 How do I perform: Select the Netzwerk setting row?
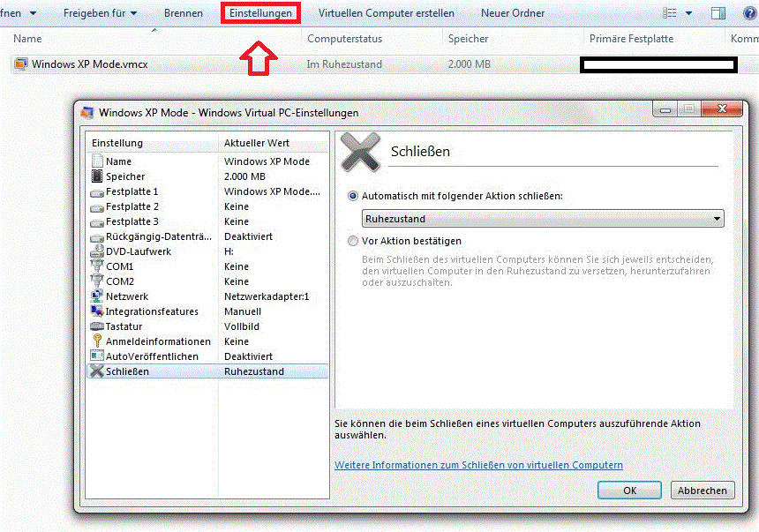click(207, 296)
